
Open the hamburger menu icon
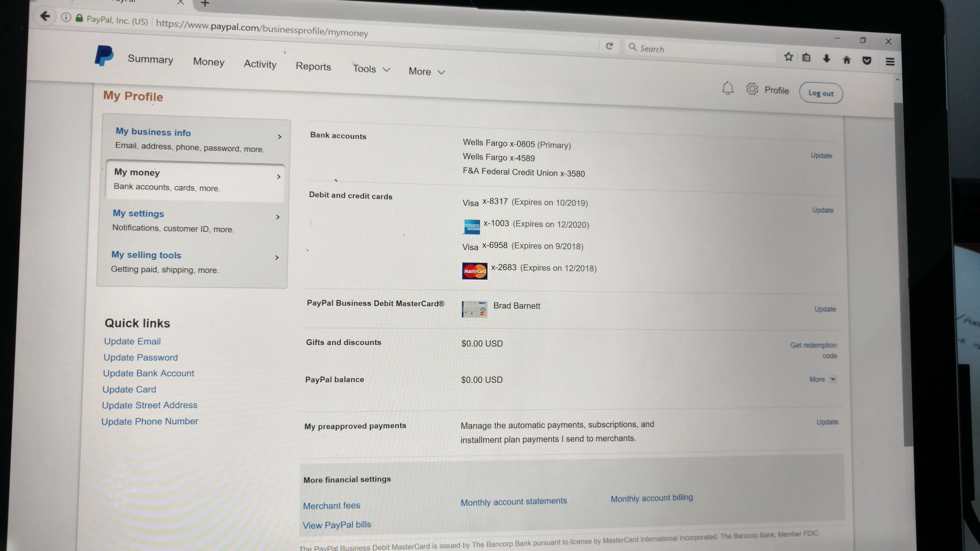pos(890,62)
